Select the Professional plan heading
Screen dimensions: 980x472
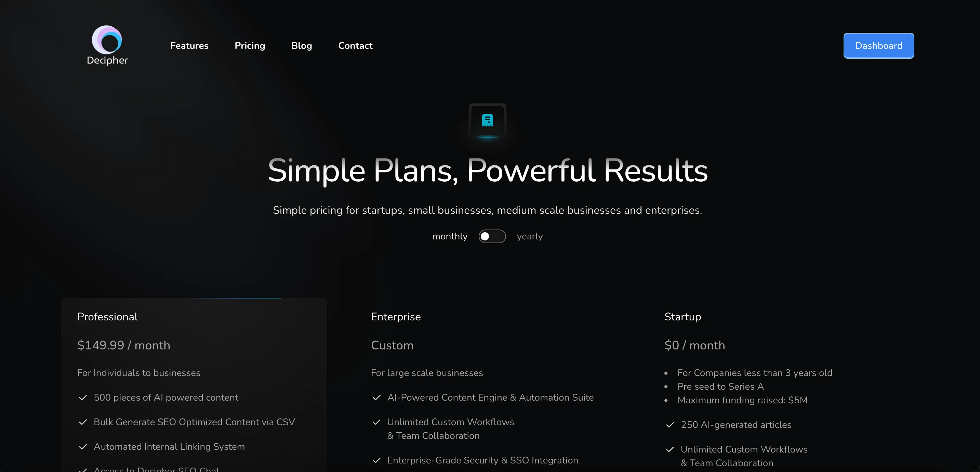point(107,317)
